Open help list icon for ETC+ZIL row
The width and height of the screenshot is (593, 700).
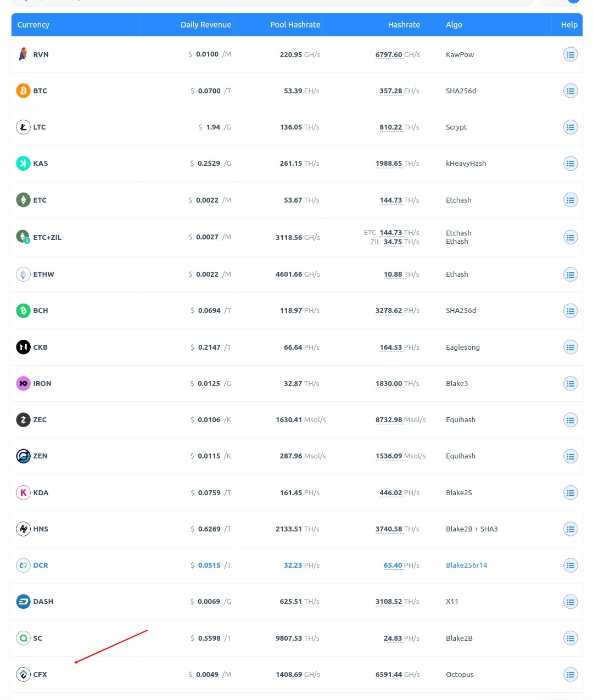[x=570, y=237]
